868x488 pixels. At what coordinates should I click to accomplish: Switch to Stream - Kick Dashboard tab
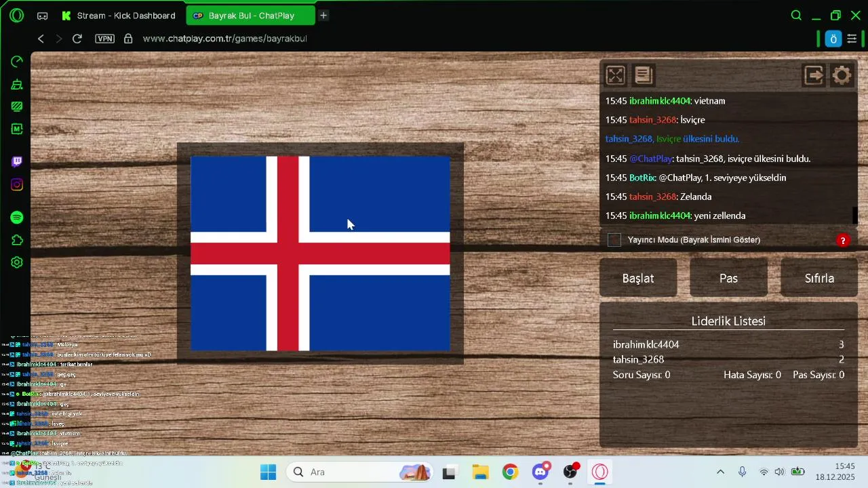coord(119,16)
